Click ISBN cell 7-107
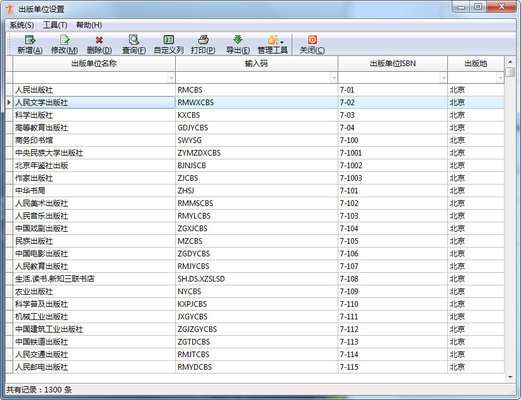521x400 pixels. pos(392,266)
